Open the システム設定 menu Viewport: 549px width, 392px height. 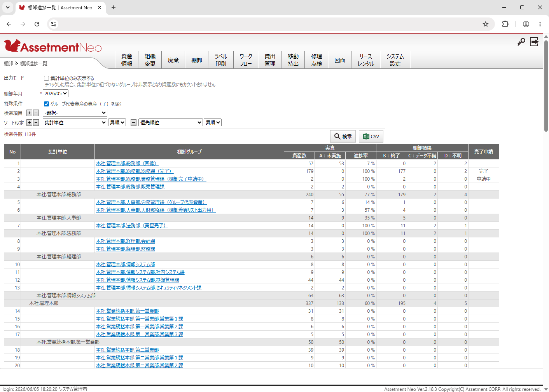pyautogui.click(x=395, y=60)
